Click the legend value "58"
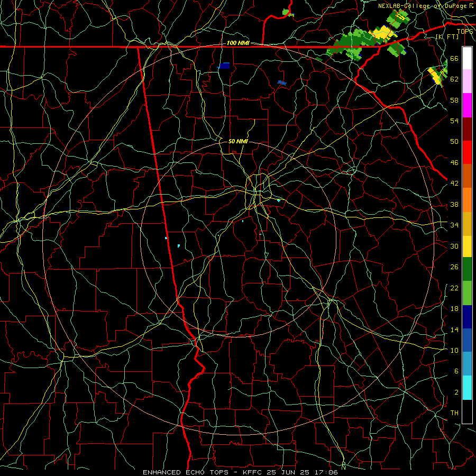Screen dimensions: 476x476 tap(454, 100)
